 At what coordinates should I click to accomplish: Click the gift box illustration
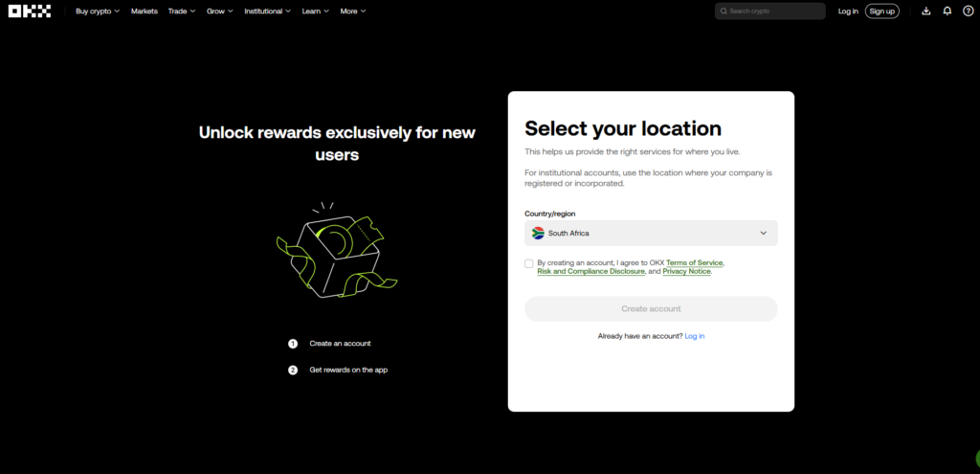[336, 250]
